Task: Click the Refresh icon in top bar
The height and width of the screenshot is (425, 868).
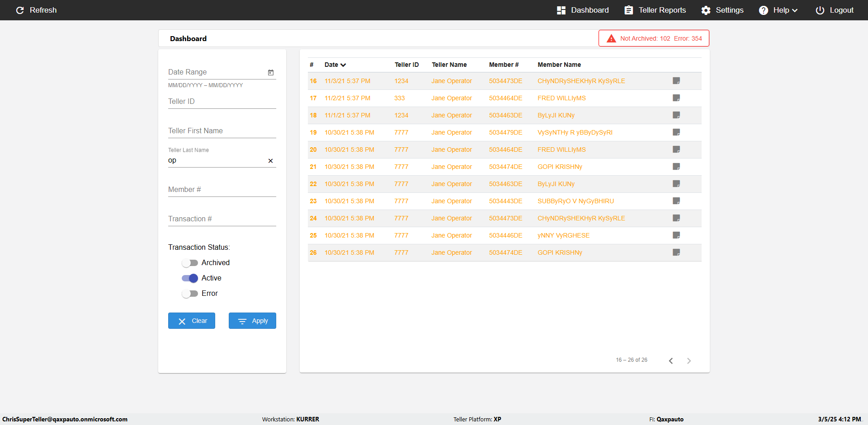Action: point(20,10)
